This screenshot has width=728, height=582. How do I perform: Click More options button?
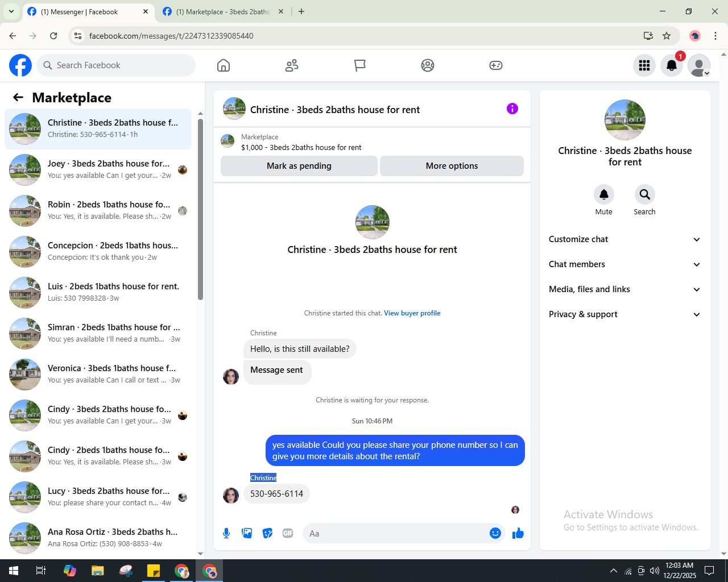[x=452, y=166]
